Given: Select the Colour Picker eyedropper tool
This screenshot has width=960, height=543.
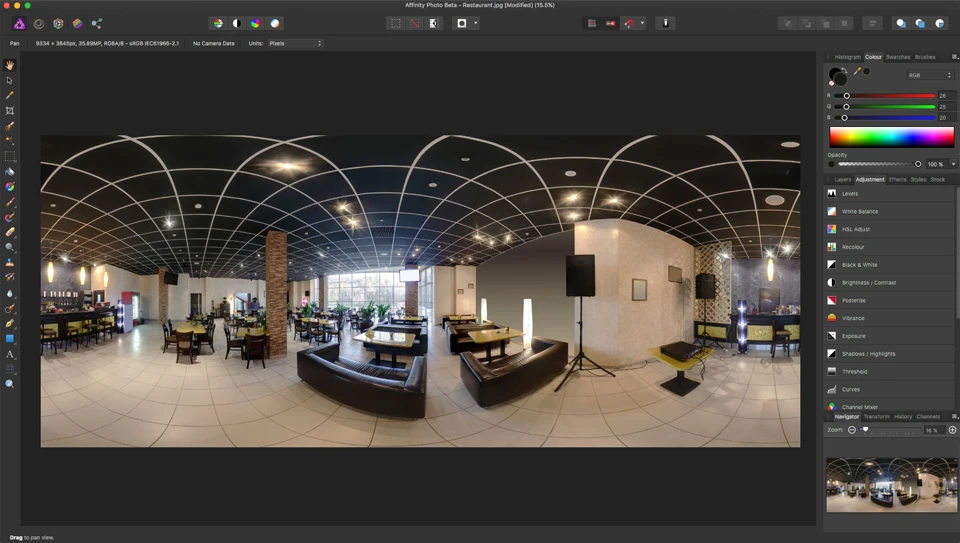Looking at the screenshot, I should [x=10, y=95].
